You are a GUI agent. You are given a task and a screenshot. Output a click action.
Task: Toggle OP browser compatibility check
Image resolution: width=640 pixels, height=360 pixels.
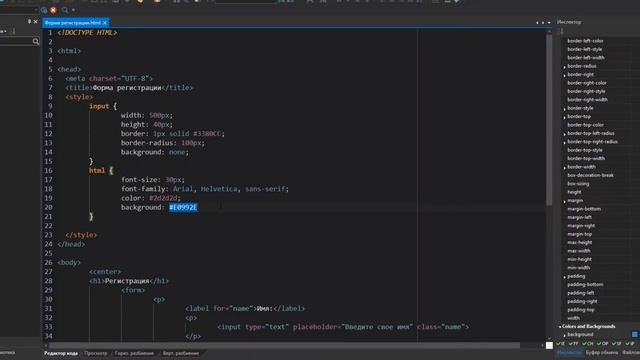point(602,344)
